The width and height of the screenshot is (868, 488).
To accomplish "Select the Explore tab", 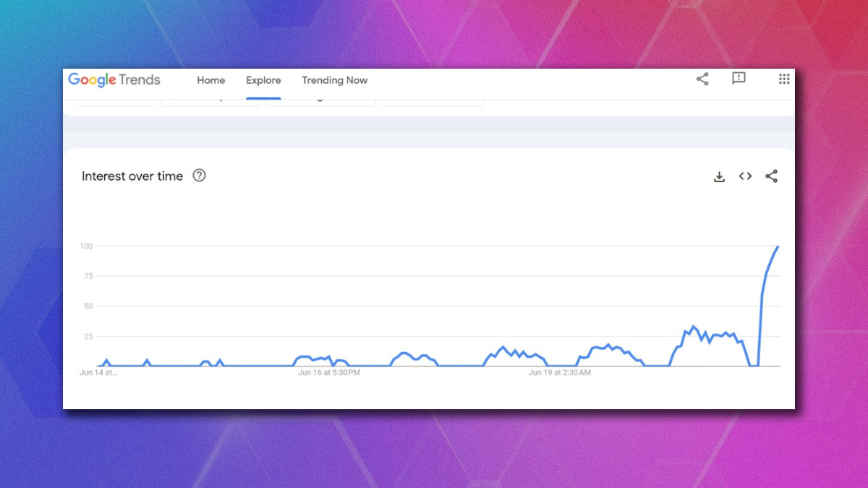I will tap(263, 80).
